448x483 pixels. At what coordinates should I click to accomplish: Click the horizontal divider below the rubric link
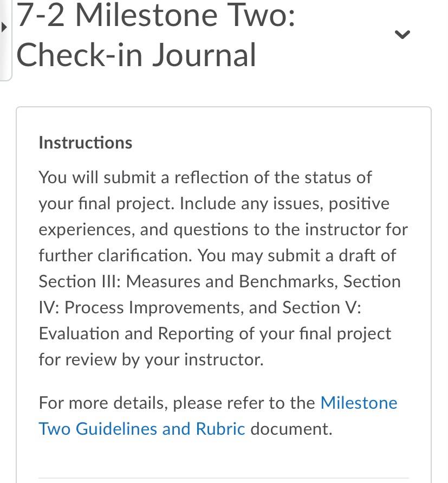click(224, 478)
